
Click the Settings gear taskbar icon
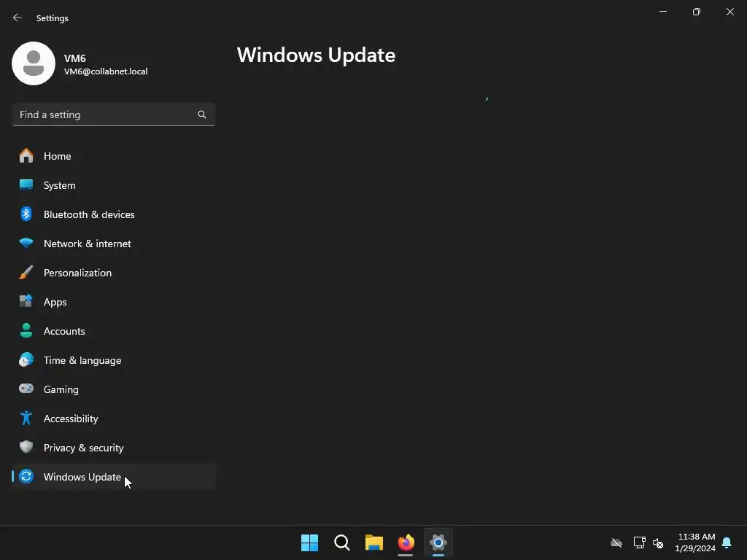tap(438, 542)
